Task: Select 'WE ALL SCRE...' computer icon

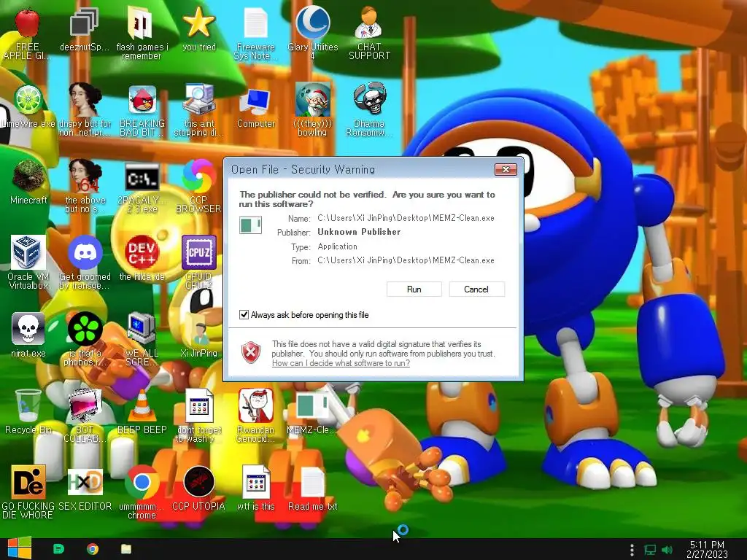Action: (x=142, y=340)
